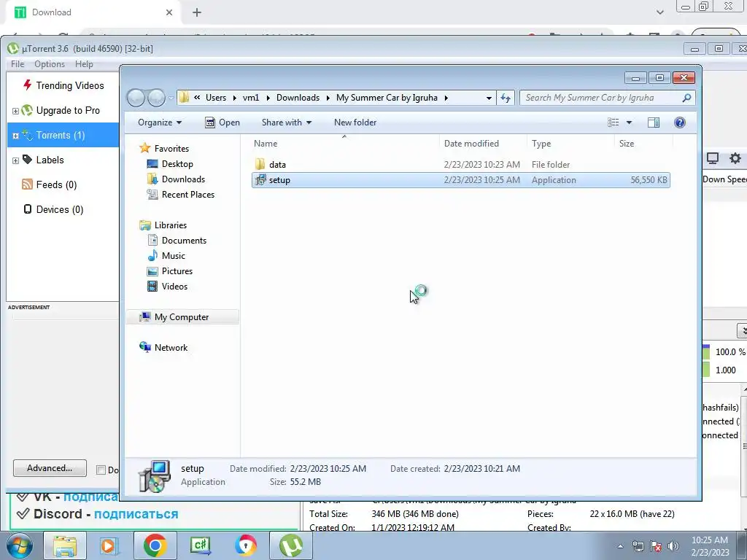Toggle the checkbox next to the Advanced button
This screenshot has width=747, height=560.
click(x=101, y=470)
